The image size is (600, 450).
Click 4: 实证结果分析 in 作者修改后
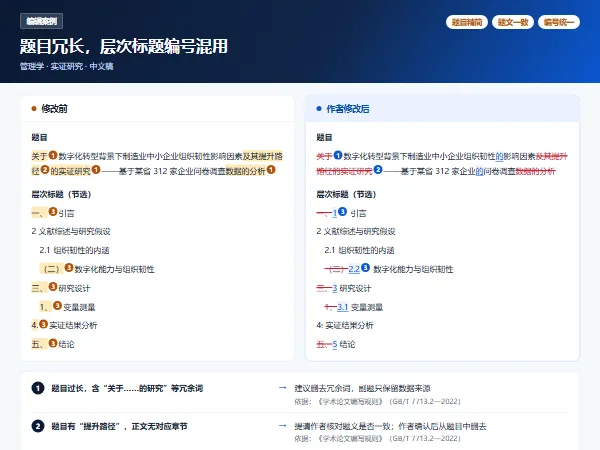click(x=345, y=326)
